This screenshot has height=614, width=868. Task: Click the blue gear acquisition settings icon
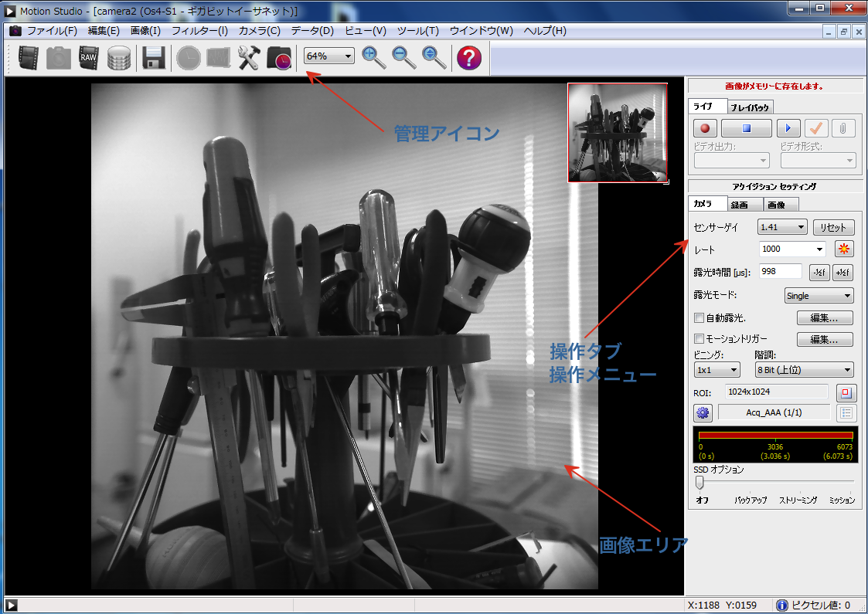click(703, 412)
